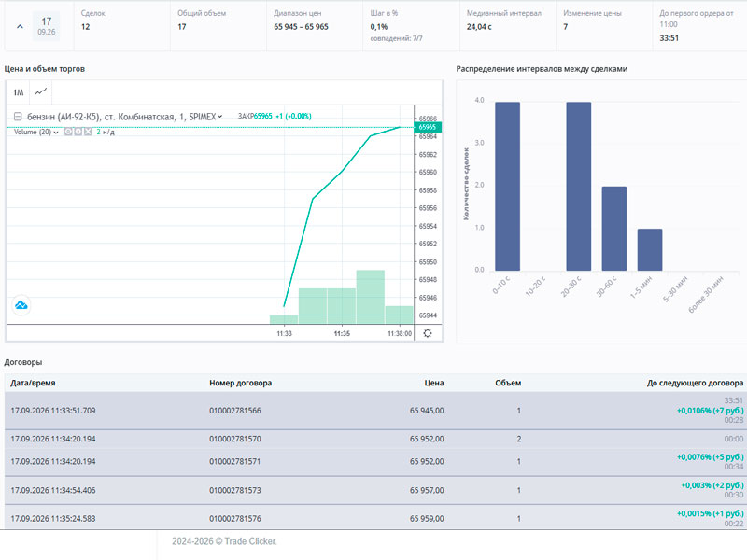Sort by the Дата/время column header

point(33,383)
